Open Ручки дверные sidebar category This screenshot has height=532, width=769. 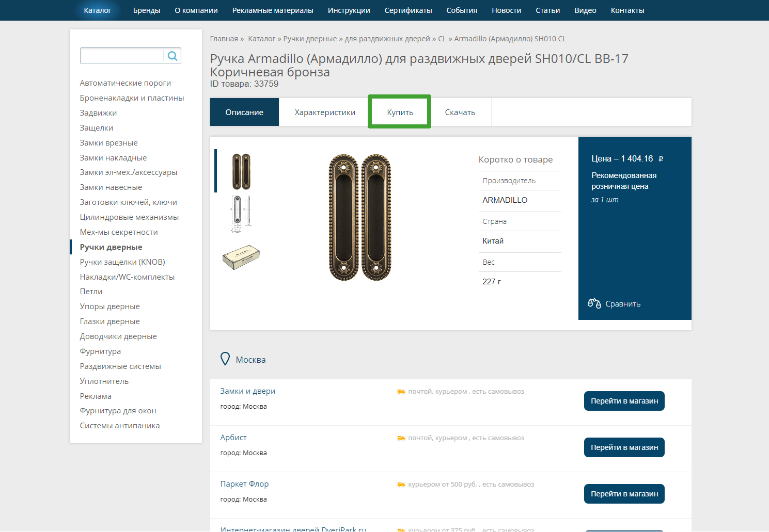[x=111, y=247]
